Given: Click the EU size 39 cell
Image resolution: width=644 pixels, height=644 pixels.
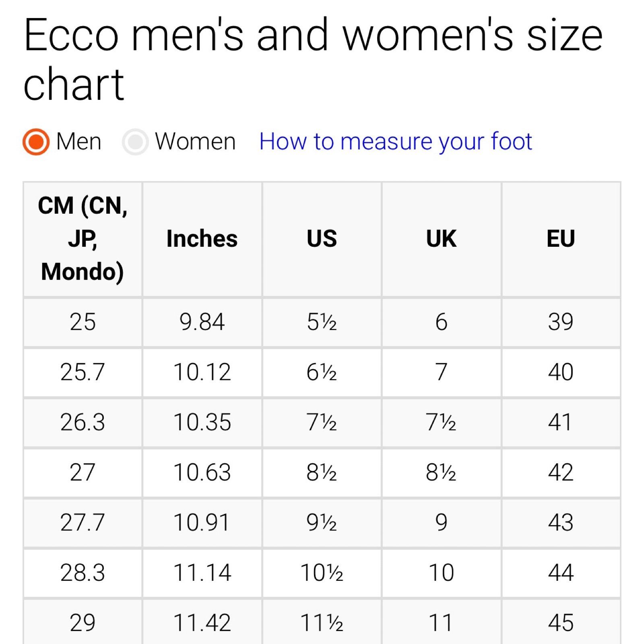Looking at the screenshot, I should pyautogui.click(x=561, y=322).
